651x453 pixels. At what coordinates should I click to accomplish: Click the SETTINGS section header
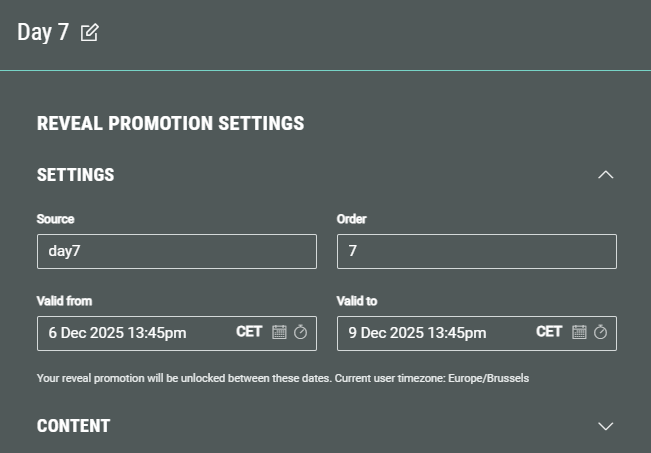[76, 175]
